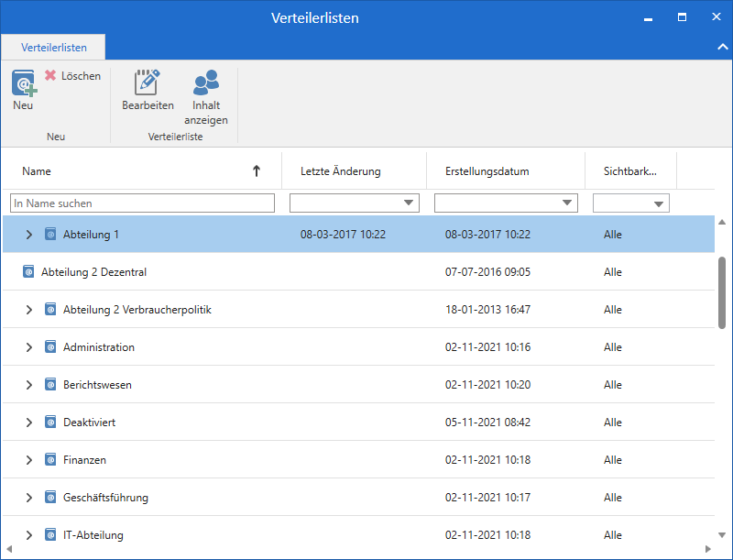Click the Abteilung 1 list icon
The height and width of the screenshot is (560, 733).
coord(50,234)
